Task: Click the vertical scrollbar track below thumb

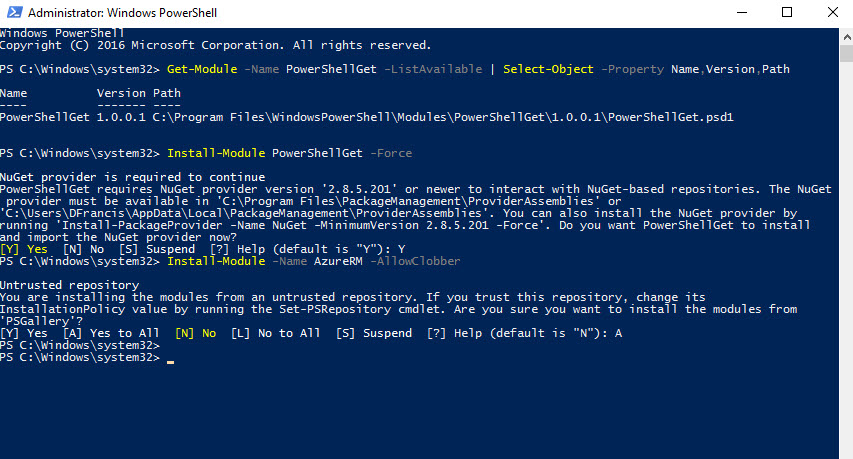Action: pyautogui.click(x=846, y=261)
